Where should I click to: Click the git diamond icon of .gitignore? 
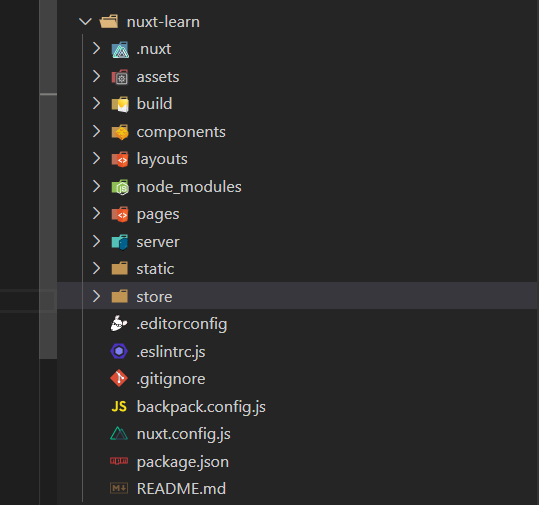119,378
